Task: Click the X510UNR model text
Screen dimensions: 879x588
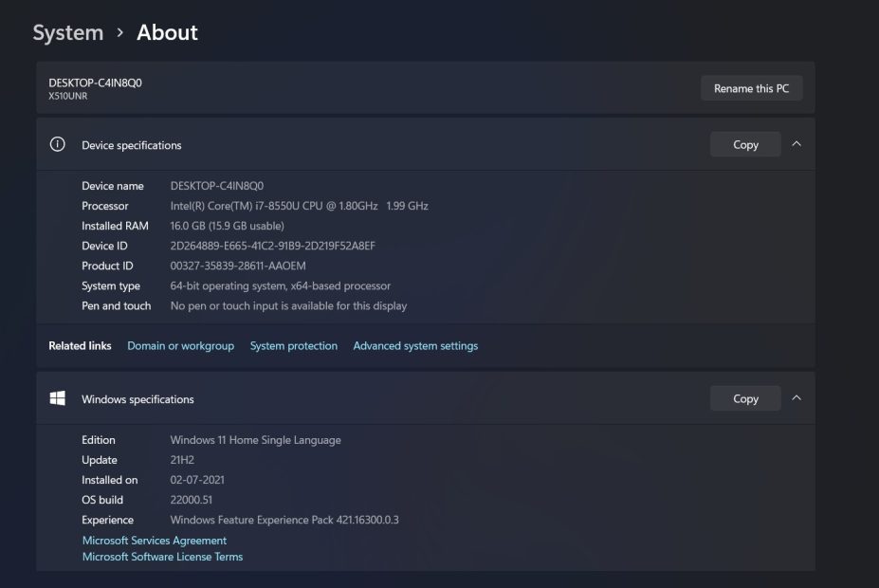Action: 68,96
